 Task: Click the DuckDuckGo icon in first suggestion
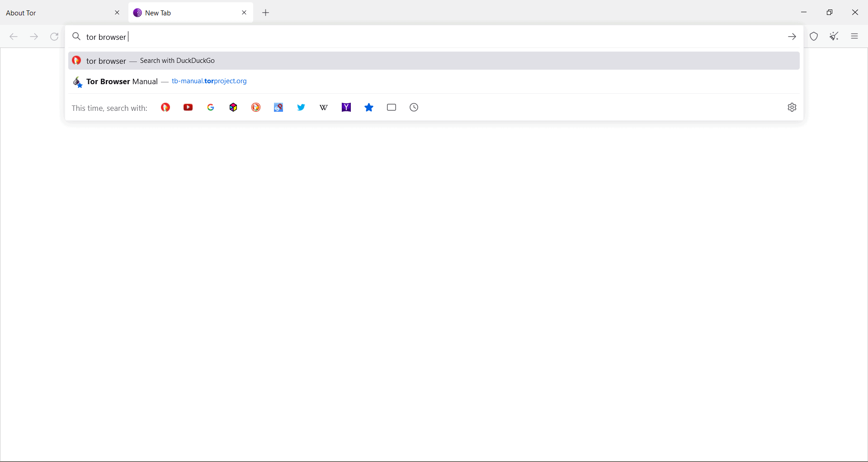[76, 61]
